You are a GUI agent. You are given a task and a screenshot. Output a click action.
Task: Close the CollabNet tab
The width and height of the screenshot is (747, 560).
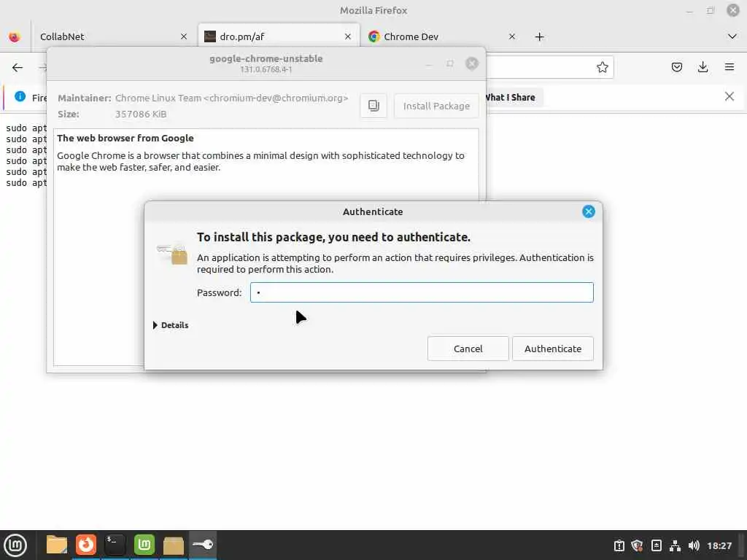pos(183,36)
